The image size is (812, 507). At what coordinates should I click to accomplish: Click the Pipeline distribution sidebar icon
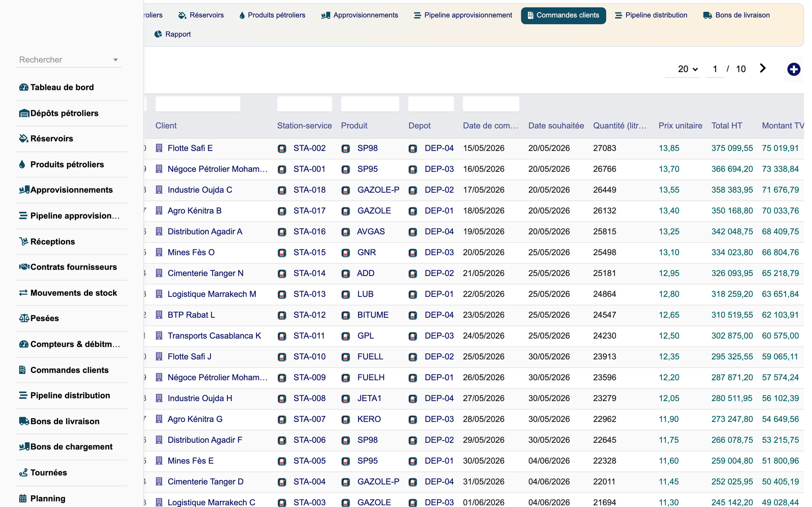pos(23,395)
